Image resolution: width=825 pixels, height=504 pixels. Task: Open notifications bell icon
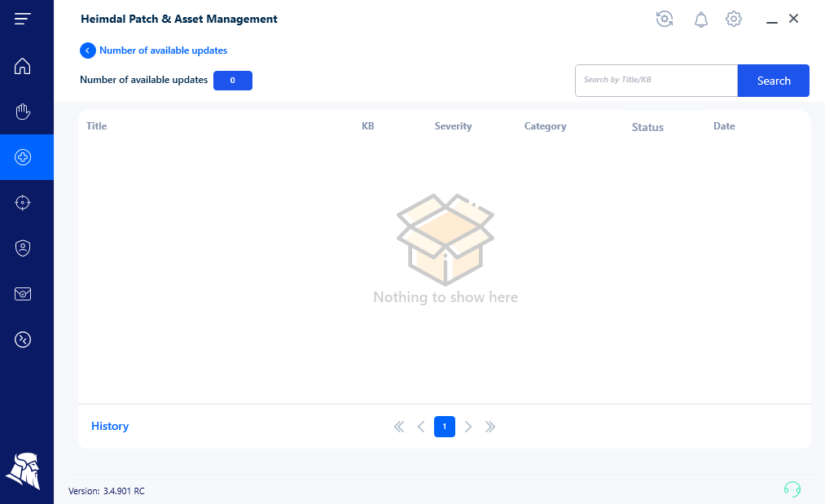pos(701,20)
